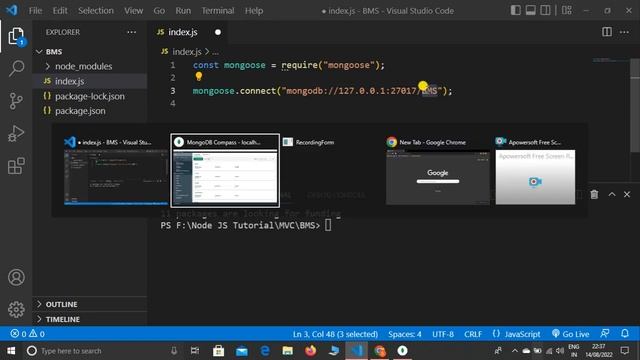Click into terminal prompt line

(246, 225)
